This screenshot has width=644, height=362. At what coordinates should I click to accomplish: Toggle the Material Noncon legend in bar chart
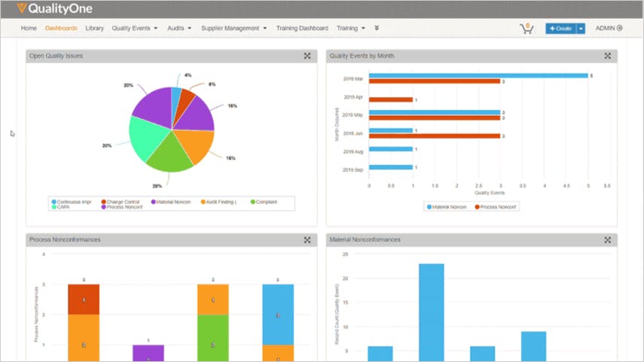point(447,207)
